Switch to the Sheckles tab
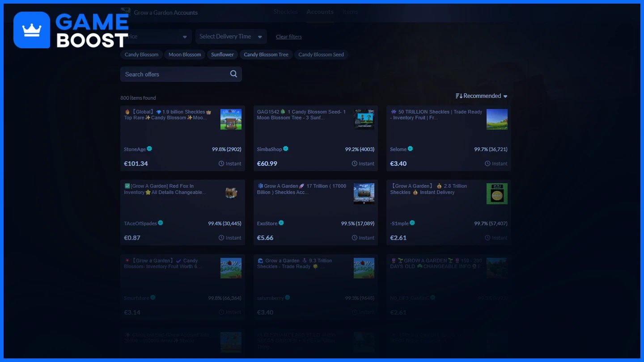The height and width of the screenshot is (362, 644). click(x=285, y=12)
